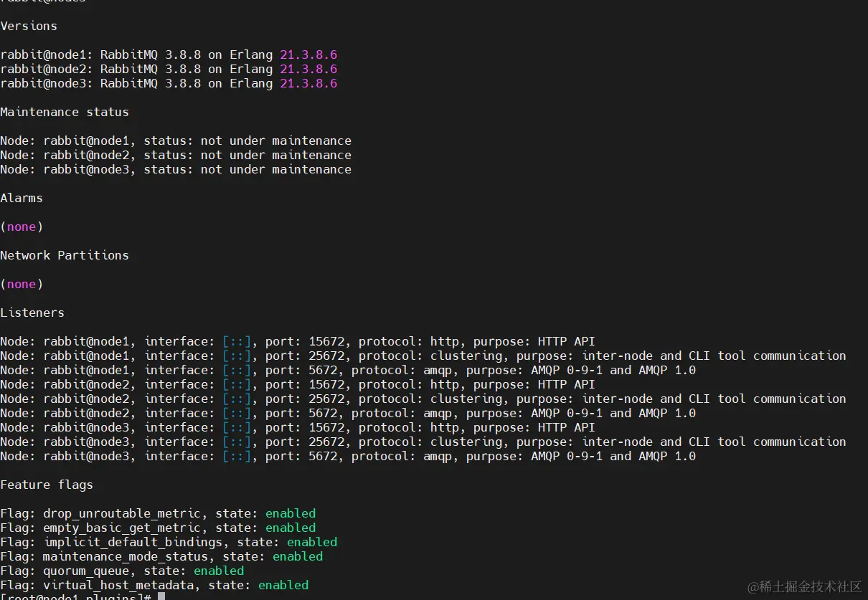Screen dimensions: 868x600
Task: Click the 'Feature flags' heading
Action: 47,485
